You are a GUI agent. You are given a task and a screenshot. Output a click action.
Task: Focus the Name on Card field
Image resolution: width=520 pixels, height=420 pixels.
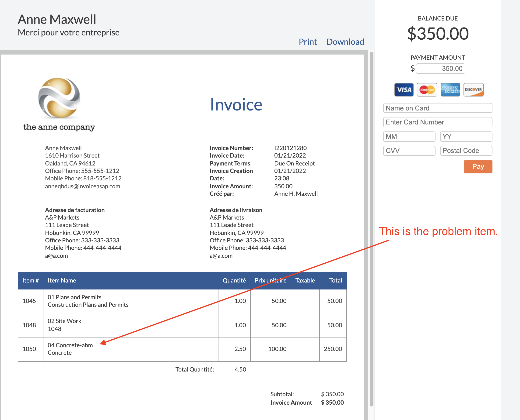437,108
